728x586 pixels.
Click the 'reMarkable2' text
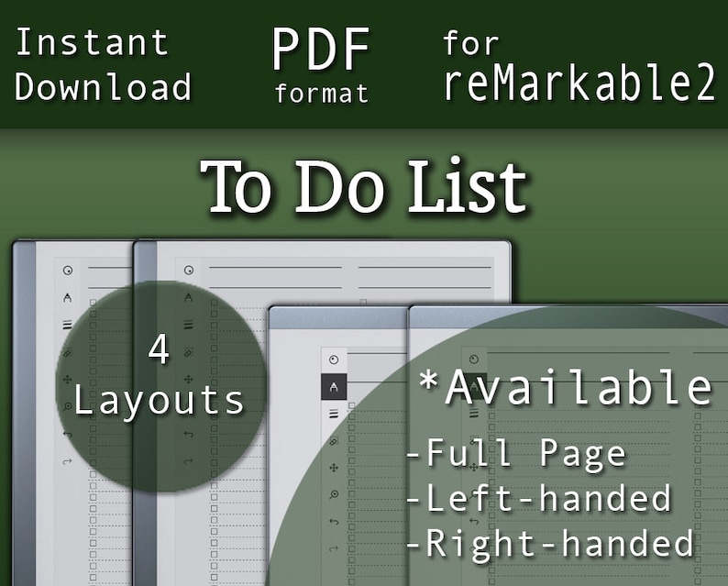(579, 83)
